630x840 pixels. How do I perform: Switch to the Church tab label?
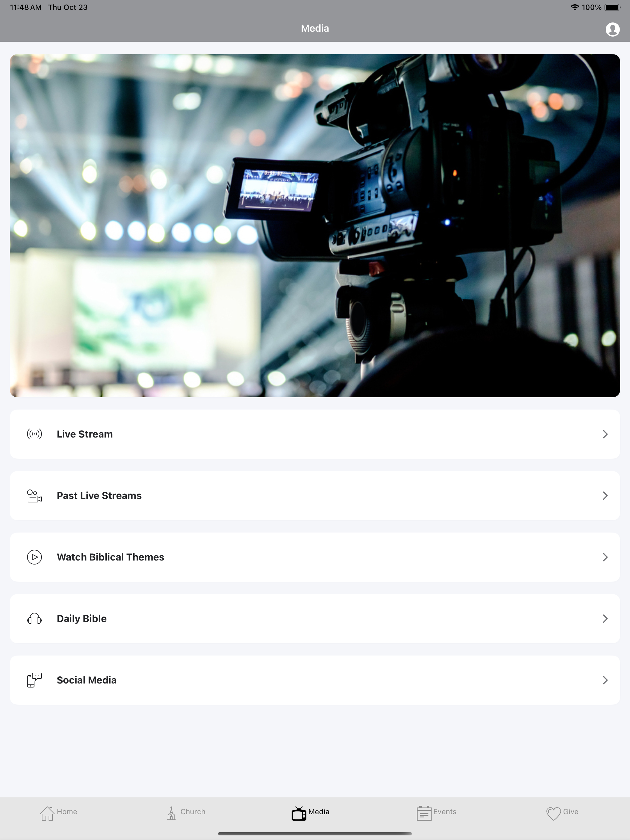193,811
